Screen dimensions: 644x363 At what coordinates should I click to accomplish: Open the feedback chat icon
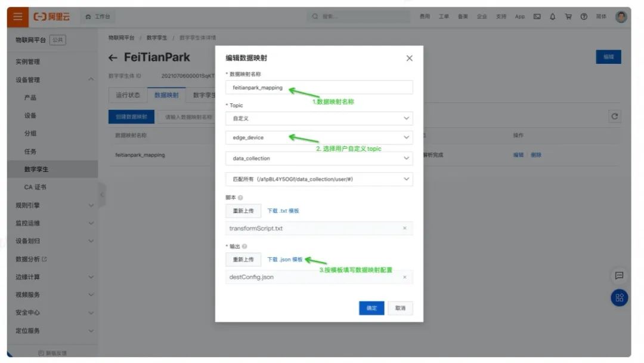coord(619,275)
